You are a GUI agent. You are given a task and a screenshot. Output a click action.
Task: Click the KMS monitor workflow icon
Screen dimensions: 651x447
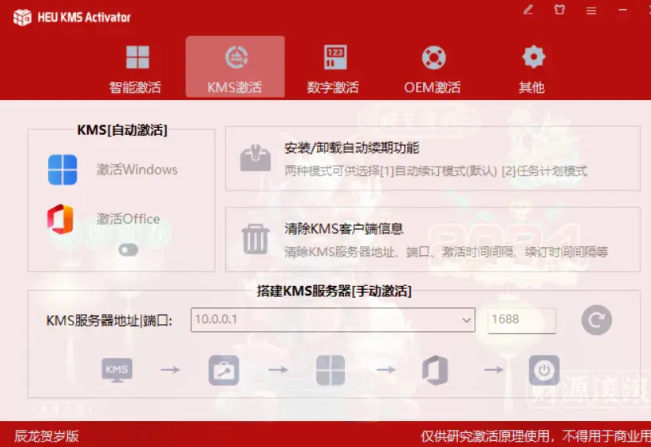click(116, 370)
